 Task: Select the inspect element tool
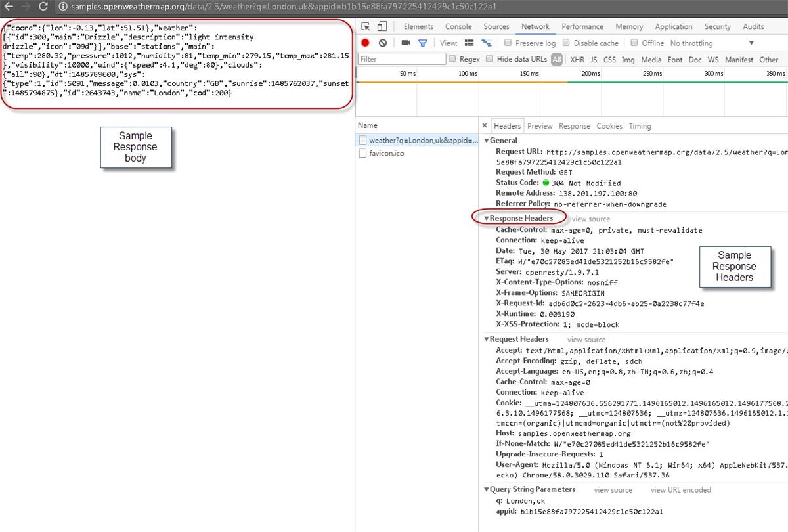point(366,26)
